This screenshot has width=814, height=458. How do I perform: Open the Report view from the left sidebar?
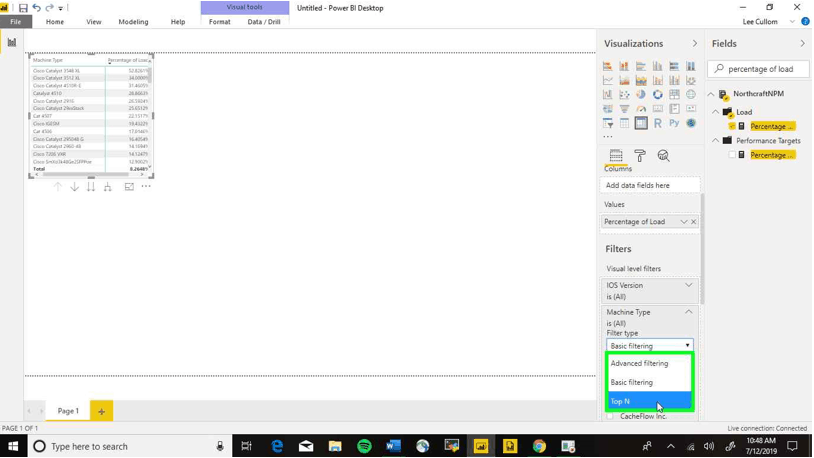[11, 43]
